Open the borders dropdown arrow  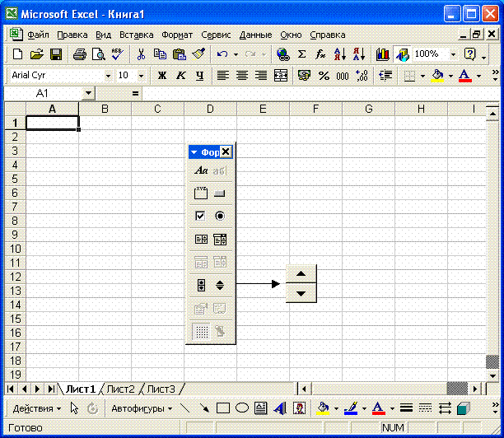[x=422, y=77]
